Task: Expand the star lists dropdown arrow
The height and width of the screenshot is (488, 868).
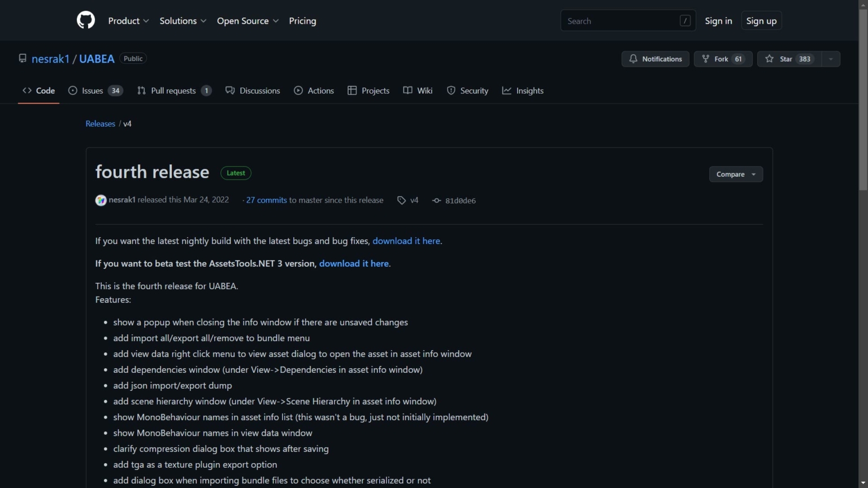Action: pyautogui.click(x=831, y=59)
